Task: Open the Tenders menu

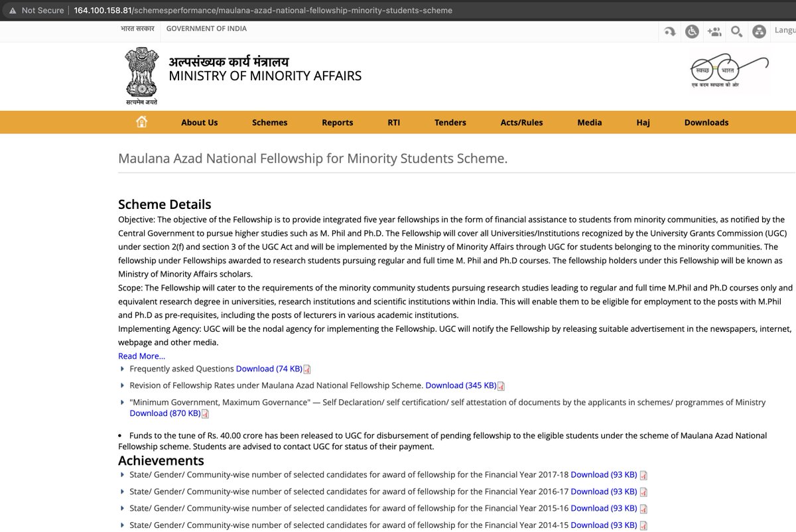Action: [x=450, y=123]
